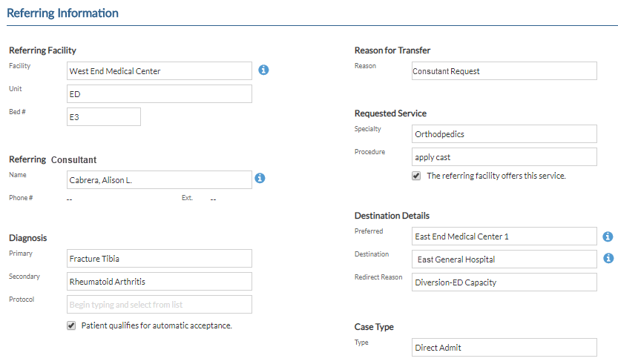Viewport: 618px width, 364px height.
Task: Edit the West End Medical Center field
Action: pyautogui.click(x=160, y=71)
